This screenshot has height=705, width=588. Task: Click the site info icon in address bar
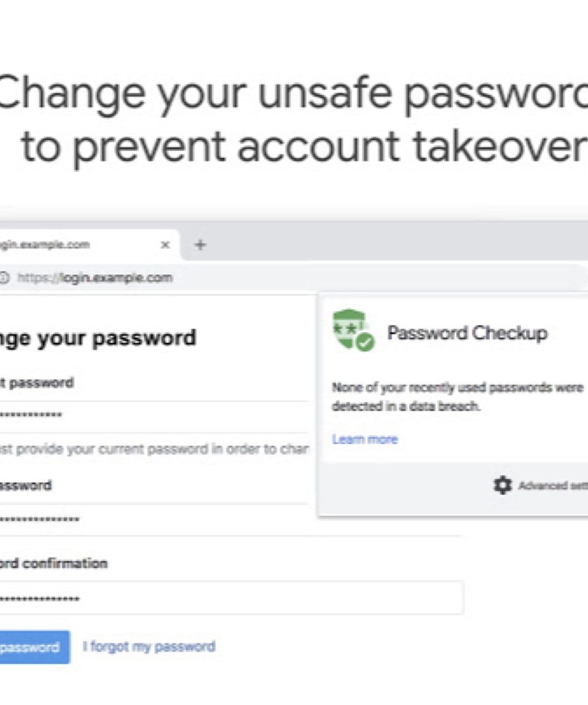(4, 278)
